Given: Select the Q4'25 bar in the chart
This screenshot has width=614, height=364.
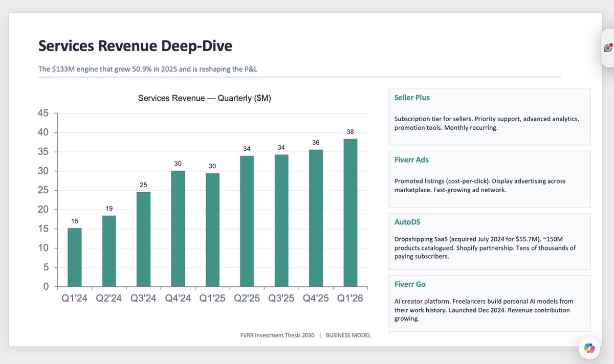Looking at the screenshot, I should click(316, 218).
